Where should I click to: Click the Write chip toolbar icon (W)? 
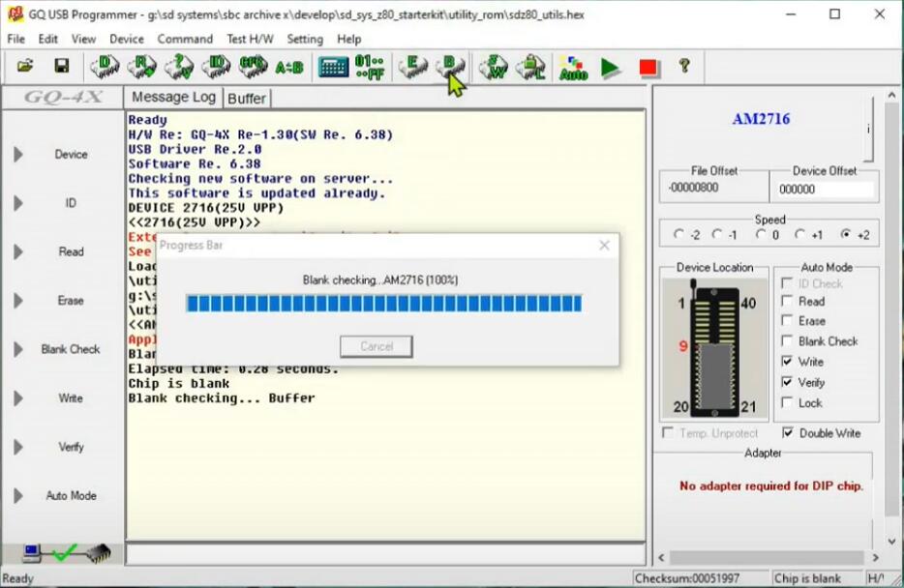493,67
